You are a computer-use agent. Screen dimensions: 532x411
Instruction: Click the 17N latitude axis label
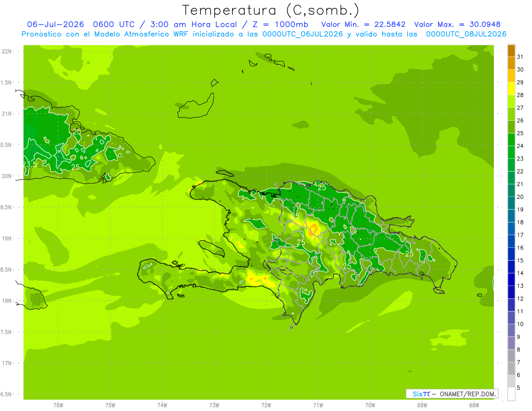pos(6,363)
